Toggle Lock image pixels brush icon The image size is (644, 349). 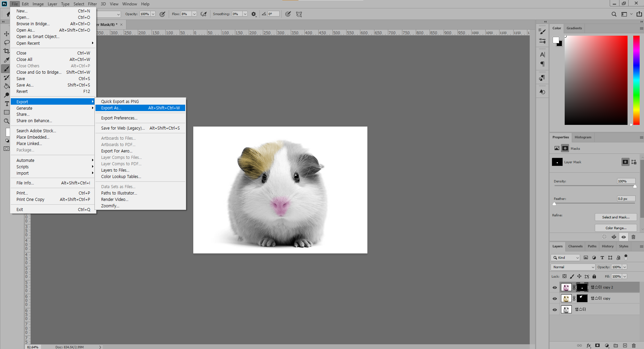point(572,276)
